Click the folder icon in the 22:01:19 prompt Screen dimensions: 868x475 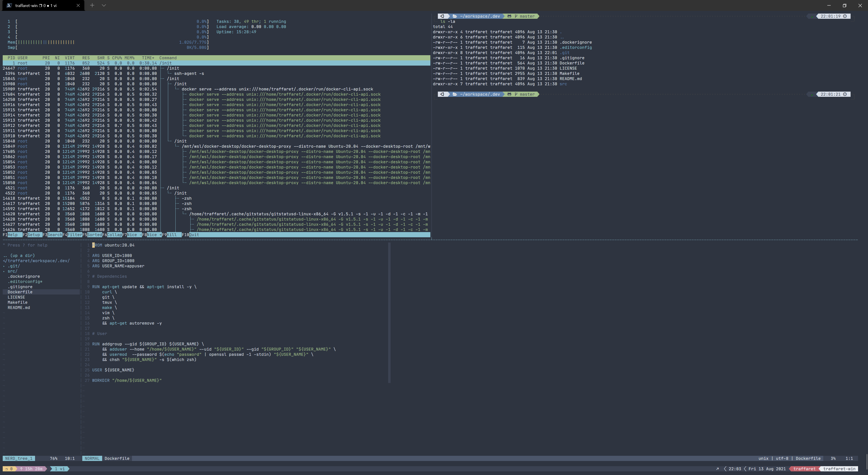(455, 16)
